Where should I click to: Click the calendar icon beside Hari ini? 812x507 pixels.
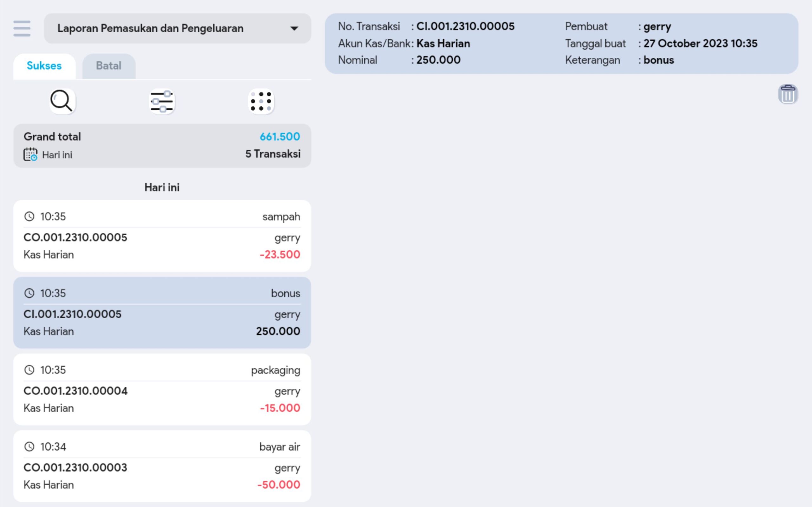click(30, 155)
